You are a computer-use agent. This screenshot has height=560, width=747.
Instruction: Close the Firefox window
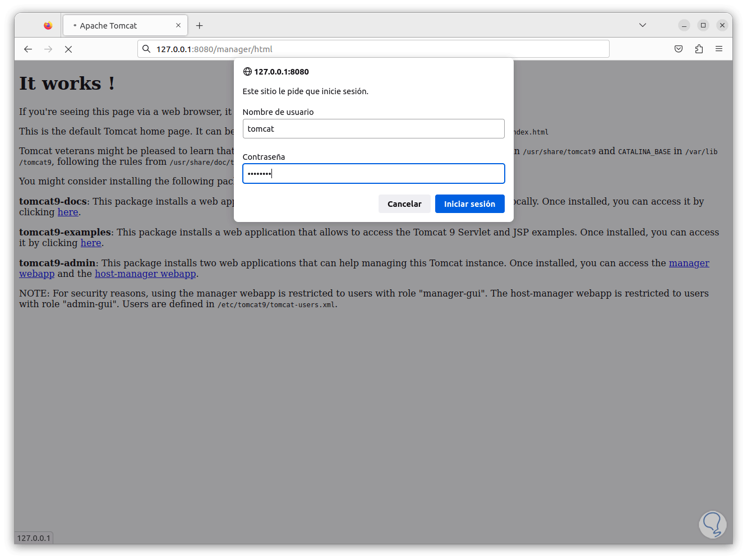[722, 25]
